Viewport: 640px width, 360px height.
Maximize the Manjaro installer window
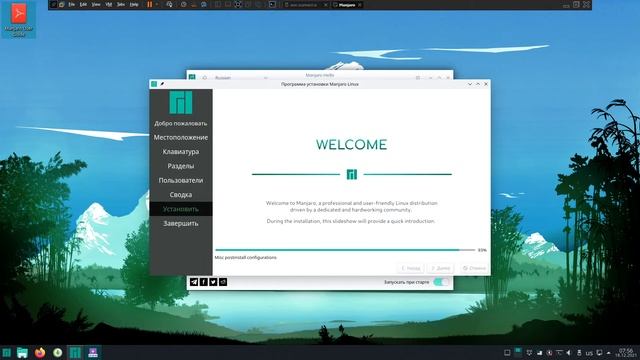pyautogui.click(x=478, y=84)
